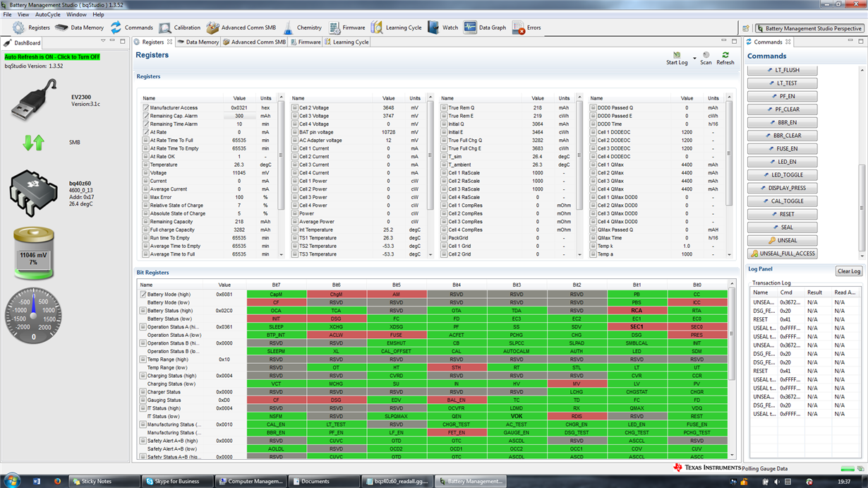
Task: Open the Chemistry tool
Action: (302, 28)
